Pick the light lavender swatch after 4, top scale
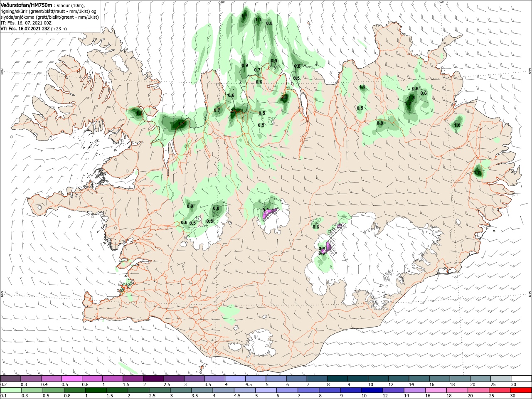 pyautogui.click(x=235, y=379)
